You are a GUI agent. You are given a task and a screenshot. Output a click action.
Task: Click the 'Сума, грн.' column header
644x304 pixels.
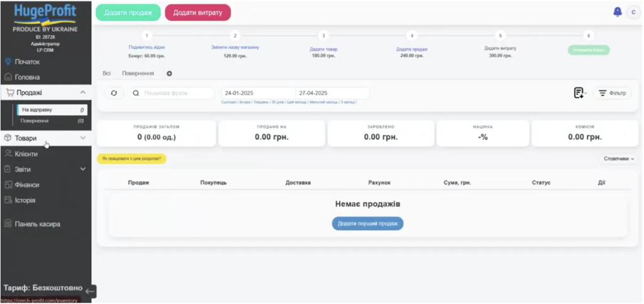457,183
